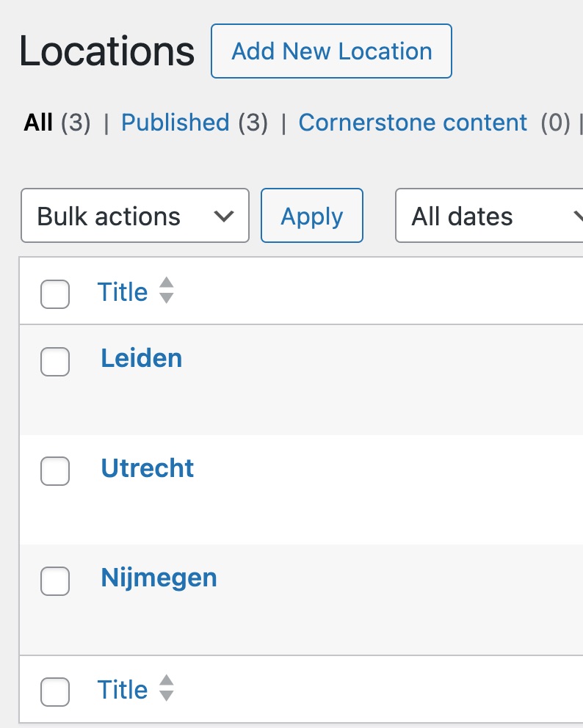Select the Leiden row checkbox
Image resolution: width=583 pixels, height=728 pixels.
coord(55,361)
